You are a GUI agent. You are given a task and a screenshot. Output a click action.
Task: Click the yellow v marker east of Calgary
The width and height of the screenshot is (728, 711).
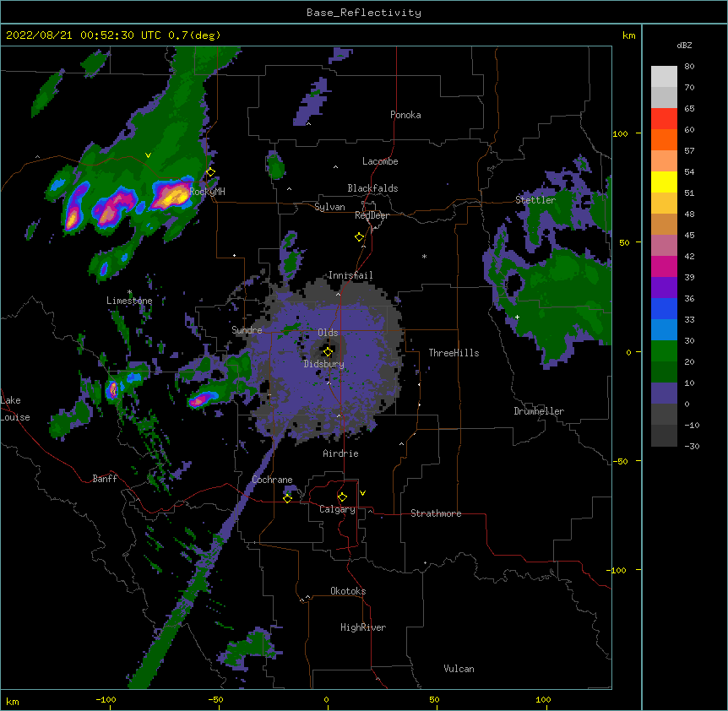coord(362,493)
